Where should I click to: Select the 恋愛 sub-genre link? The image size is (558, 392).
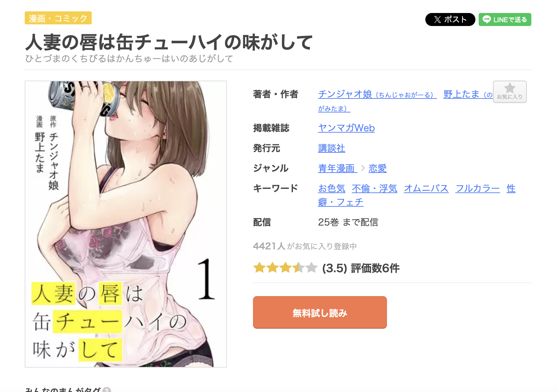coord(378,168)
